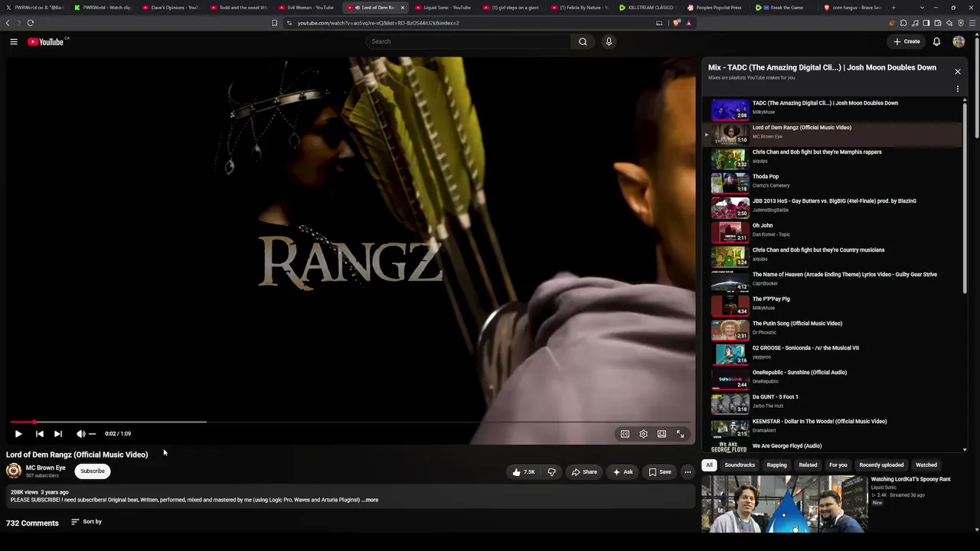Open the comments Sort by menu

tap(87, 522)
